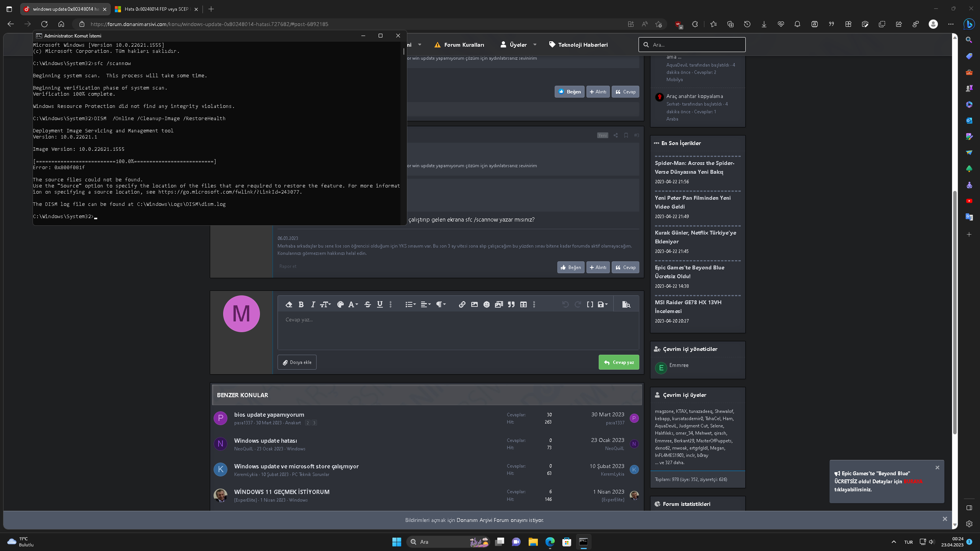Click the eraser remove-formatting icon
The width and height of the screenshot is (980, 551).
pyautogui.click(x=289, y=304)
